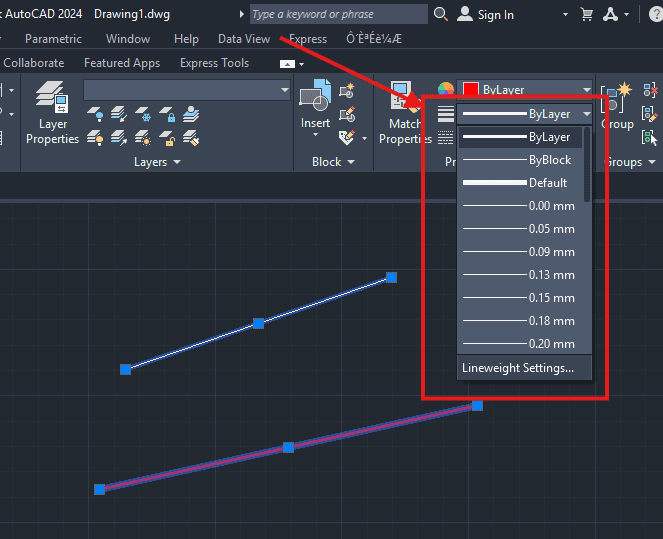663x539 pixels.
Task: Switch to the Express Tools tab
Action: click(214, 63)
